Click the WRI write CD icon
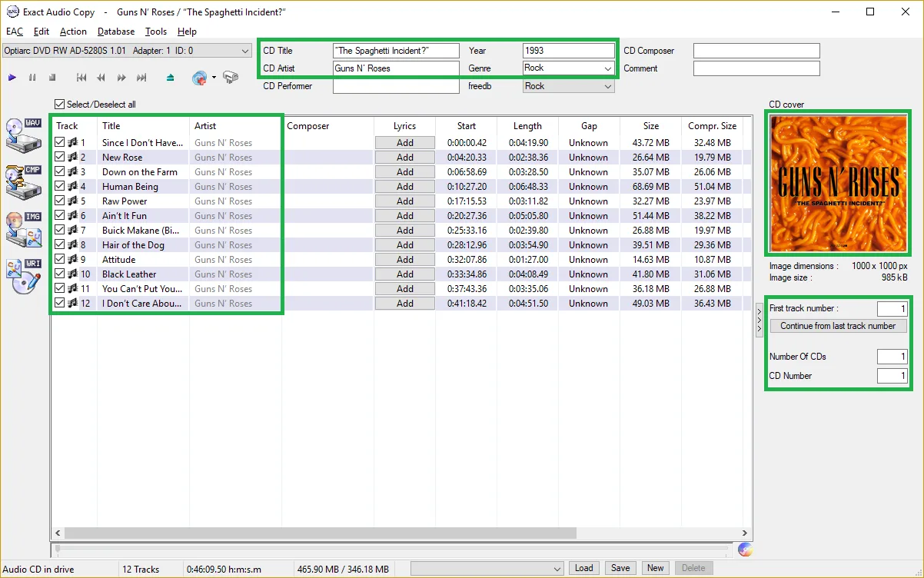Image resolution: width=924 pixels, height=578 pixels. pos(23,276)
